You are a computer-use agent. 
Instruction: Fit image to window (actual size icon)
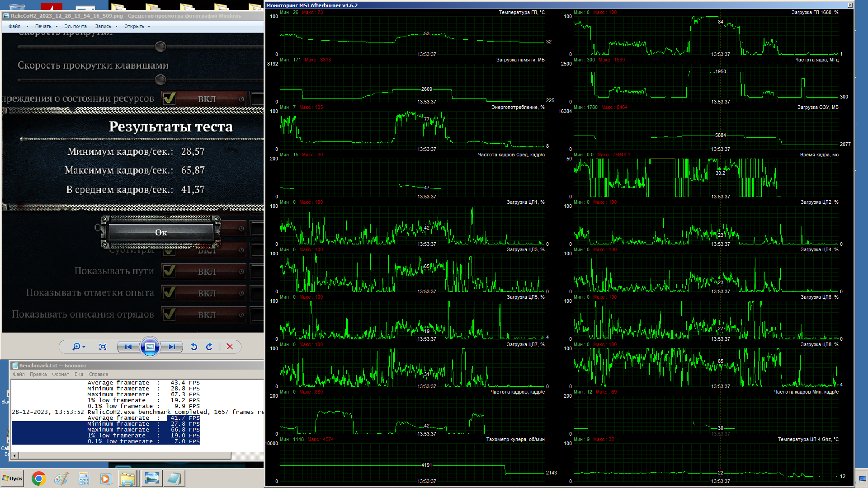[x=103, y=347]
